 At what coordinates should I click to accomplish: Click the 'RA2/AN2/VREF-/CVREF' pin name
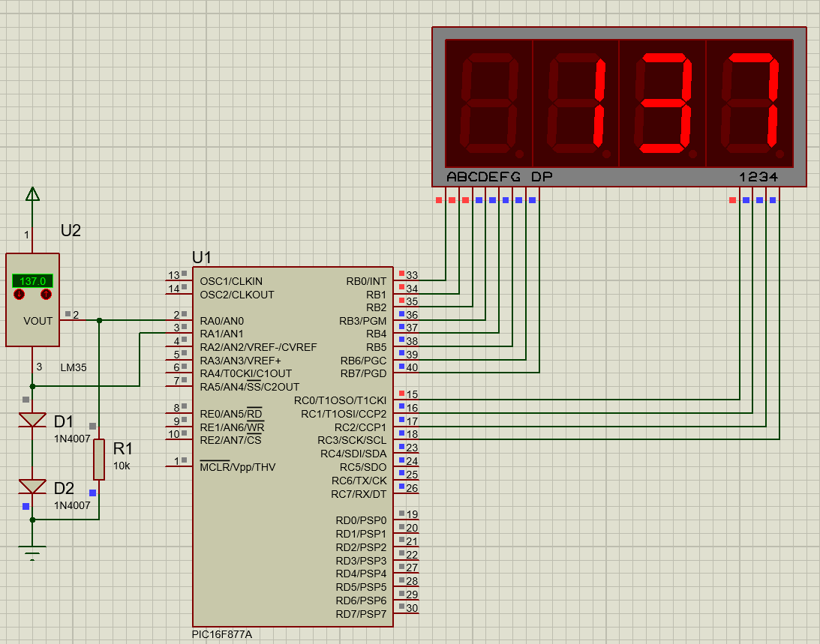click(x=258, y=348)
